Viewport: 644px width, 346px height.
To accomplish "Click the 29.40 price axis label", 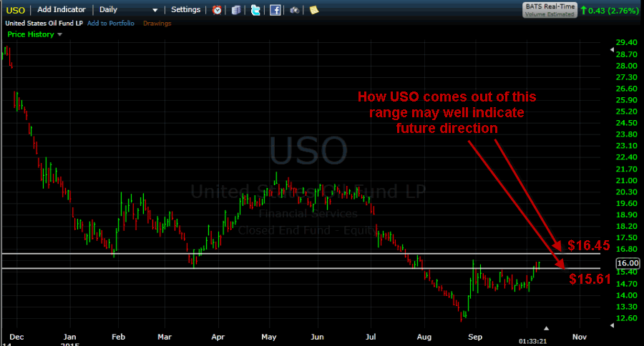I will tap(626, 43).
